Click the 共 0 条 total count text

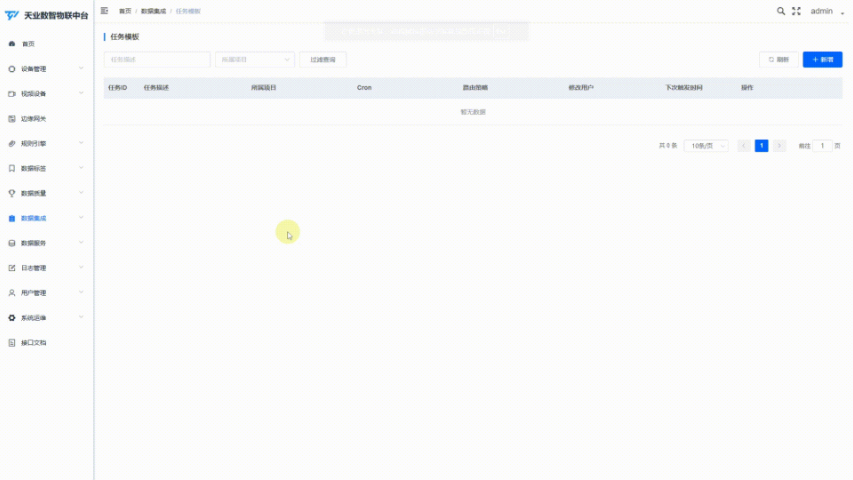(667, 146)
